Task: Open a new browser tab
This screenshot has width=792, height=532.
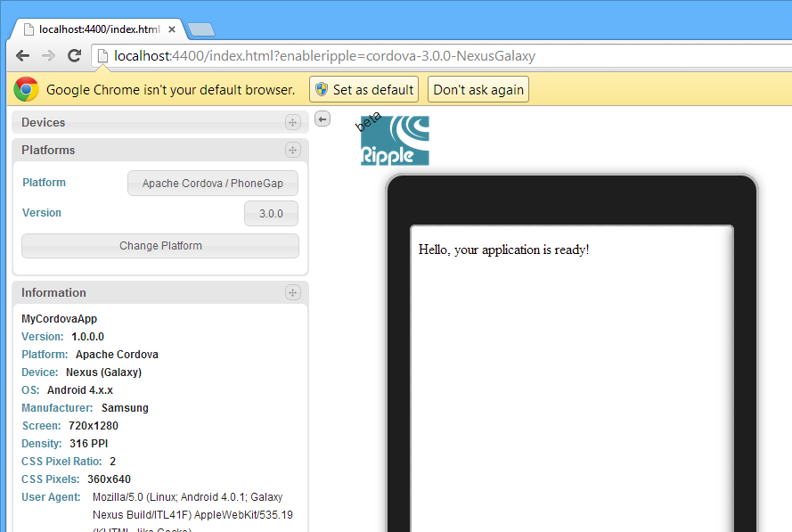Action: click(201, 29)
